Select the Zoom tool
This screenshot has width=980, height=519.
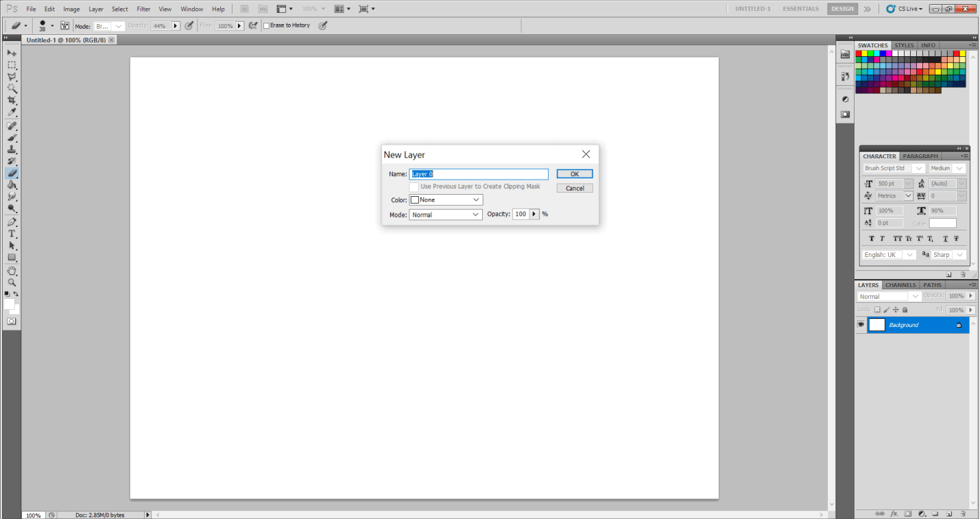pyautogui.click(x=12, y=282)
